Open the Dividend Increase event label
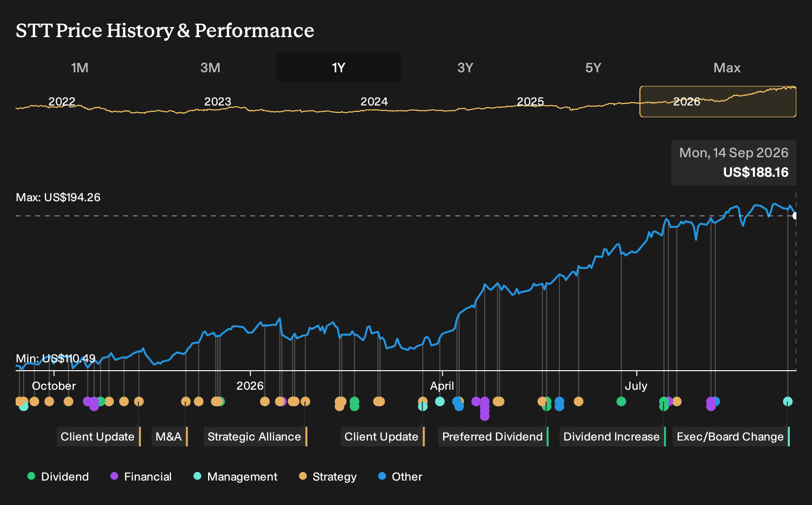Screen dimensions: 812x505 click(x=613, y=437)
